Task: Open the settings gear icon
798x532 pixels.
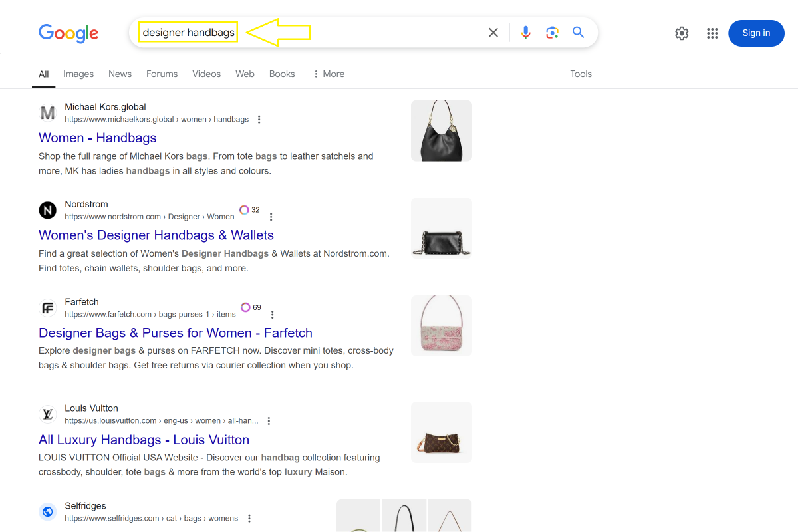Action: [682, 33]
